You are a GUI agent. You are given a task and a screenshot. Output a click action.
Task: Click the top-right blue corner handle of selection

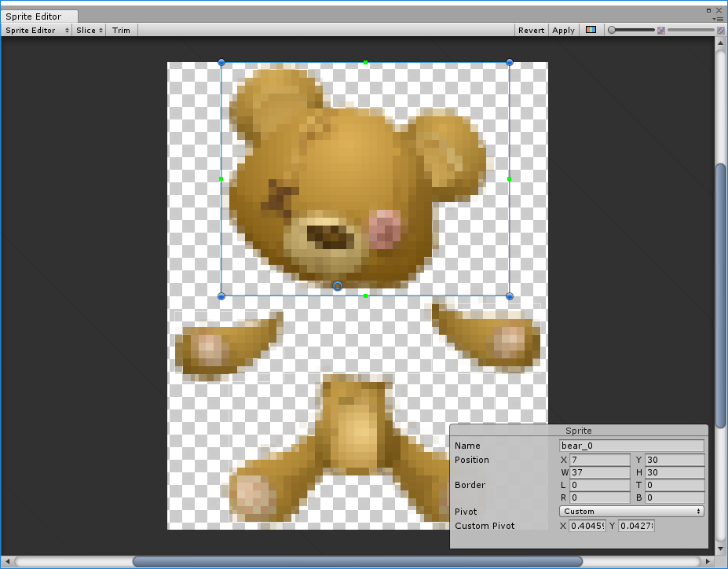click(x=510, y=62)
